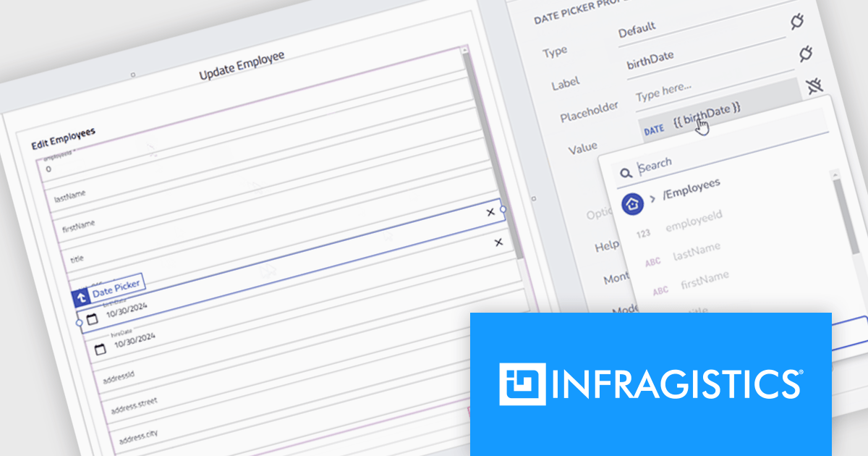868x456 pixels.
Task: Click the ABC text type icon for lastName
Action: pos(652,263)
